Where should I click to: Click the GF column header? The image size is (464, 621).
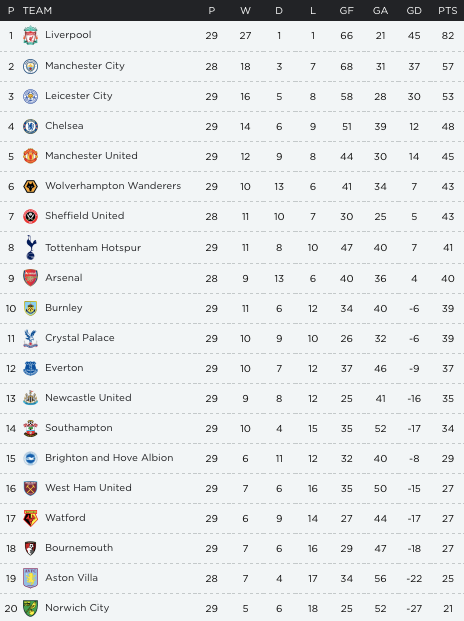pyautogui.click(x=346, y=11)
